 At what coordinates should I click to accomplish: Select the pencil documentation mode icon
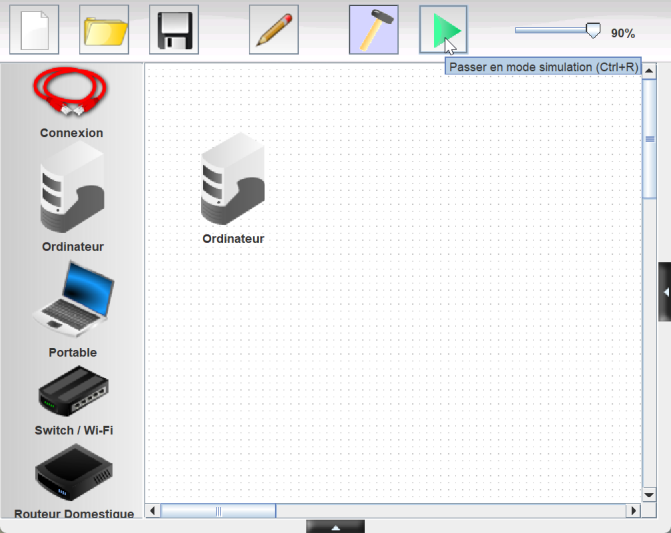point(274,30)
